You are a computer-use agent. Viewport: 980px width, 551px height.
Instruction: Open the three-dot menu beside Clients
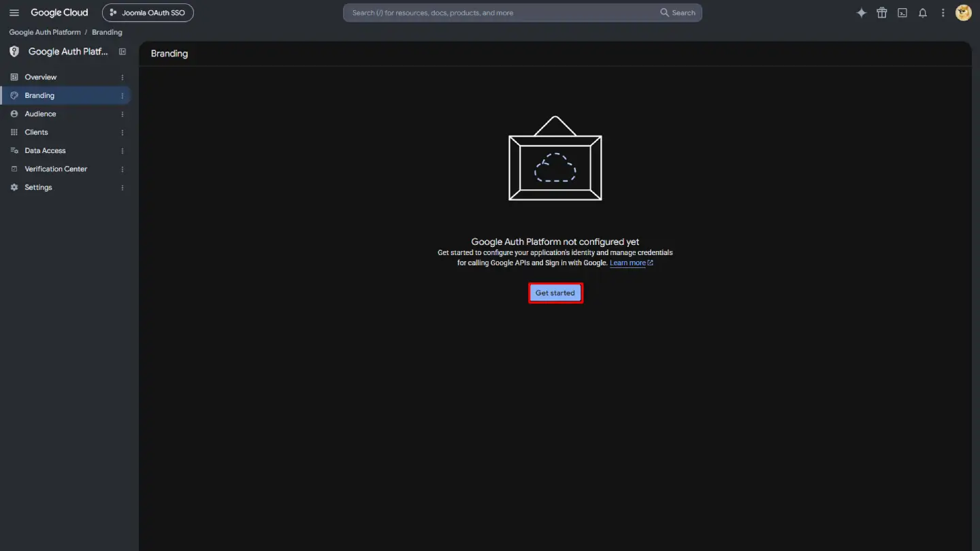tap(122, 133)
